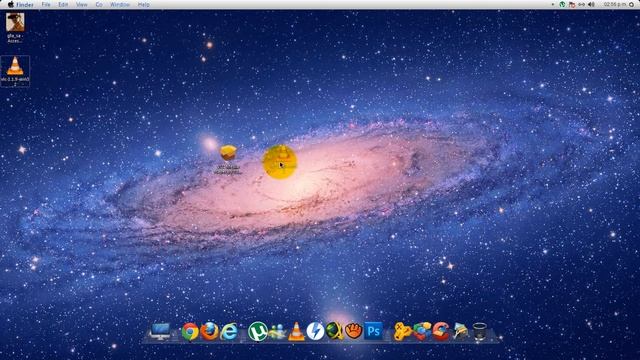The image size is (640, 360).
Task: Click the colorful cubes icon in dock
Action: point(422,331)
